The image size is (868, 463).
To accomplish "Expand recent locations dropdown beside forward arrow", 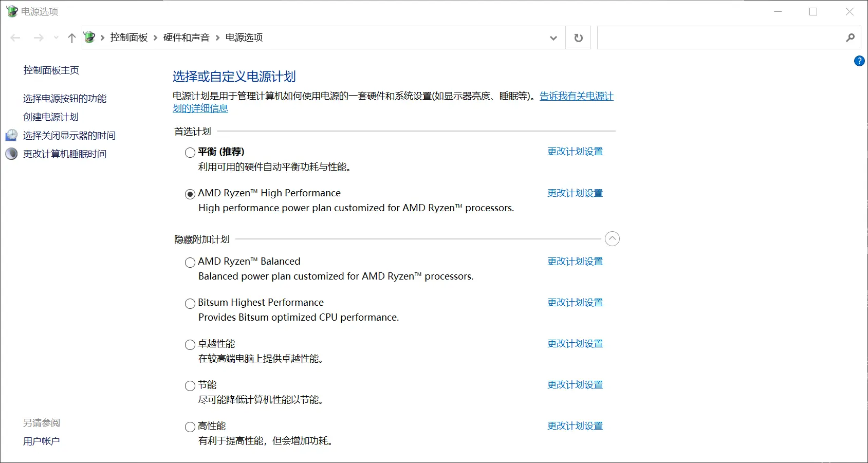I will point(56,38).
